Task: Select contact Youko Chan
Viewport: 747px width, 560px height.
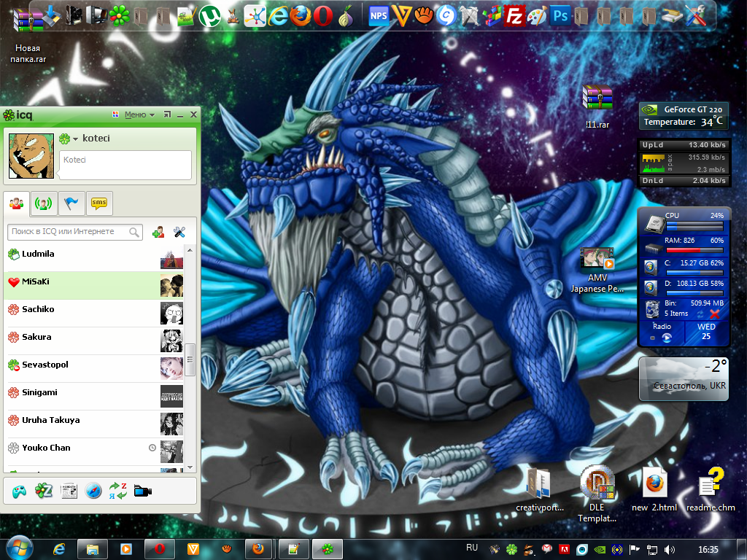Action: click(94, 451)
